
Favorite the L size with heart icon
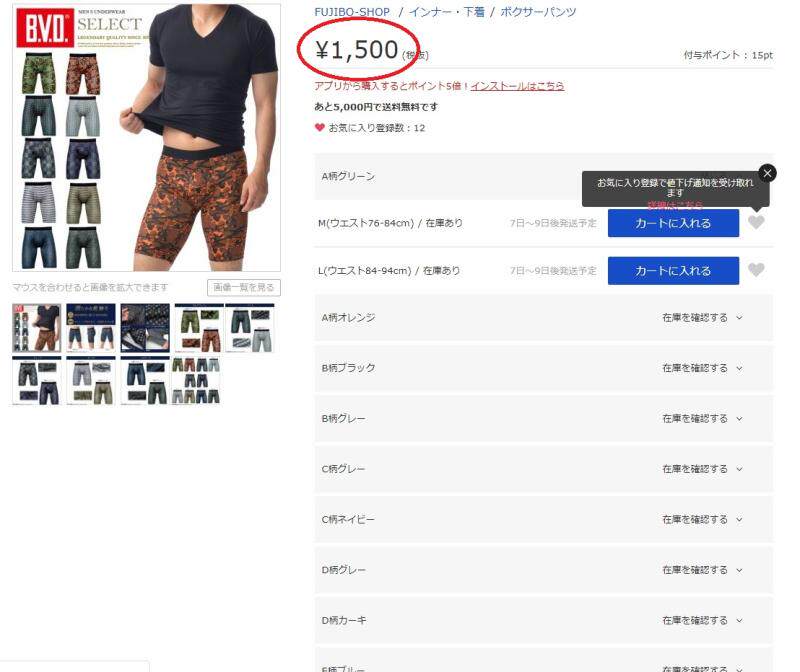click(x=756, y=270)
